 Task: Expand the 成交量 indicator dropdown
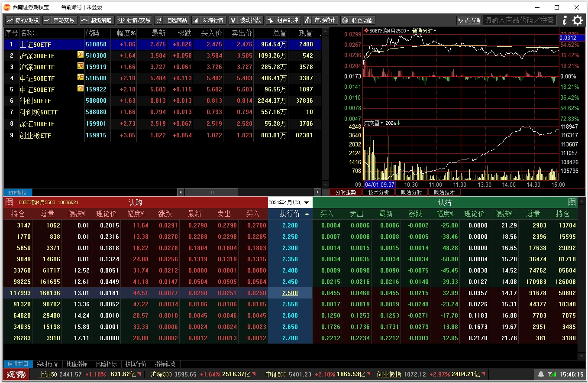pos(373,123)
